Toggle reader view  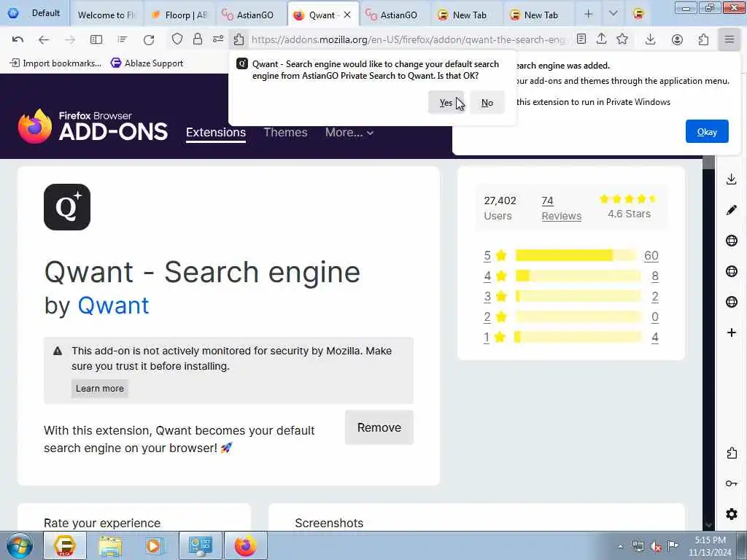pos(581,39)
